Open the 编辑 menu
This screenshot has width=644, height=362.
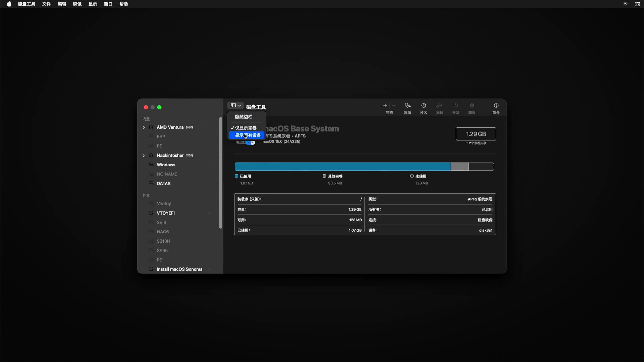(62, 4)
